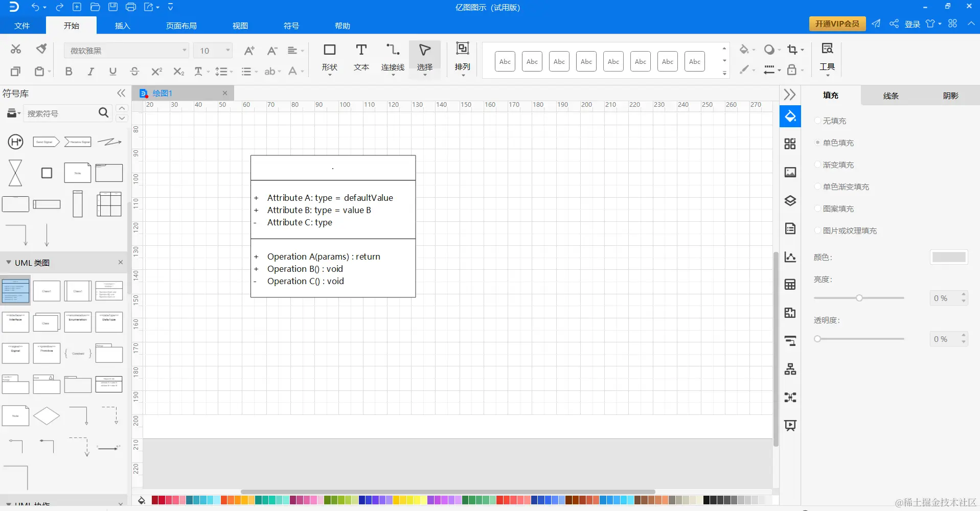Select the Connector tool
Image resolution: width=980 pixels, height=511 pixels.
tap(393, 59)
